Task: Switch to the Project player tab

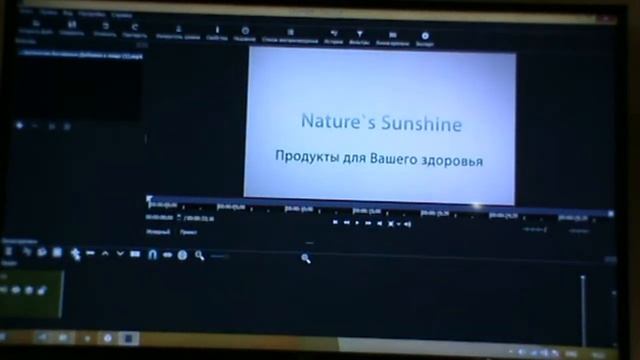Action: point(188,232)
